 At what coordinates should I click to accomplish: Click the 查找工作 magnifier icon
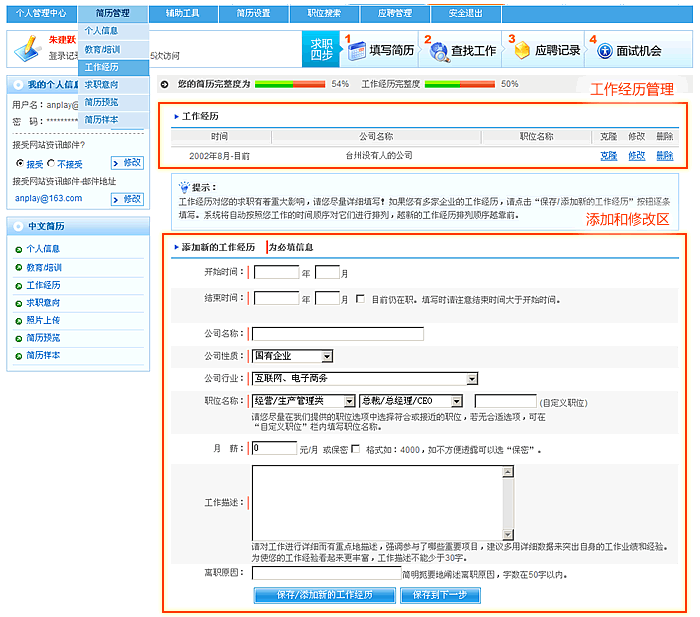438,51
